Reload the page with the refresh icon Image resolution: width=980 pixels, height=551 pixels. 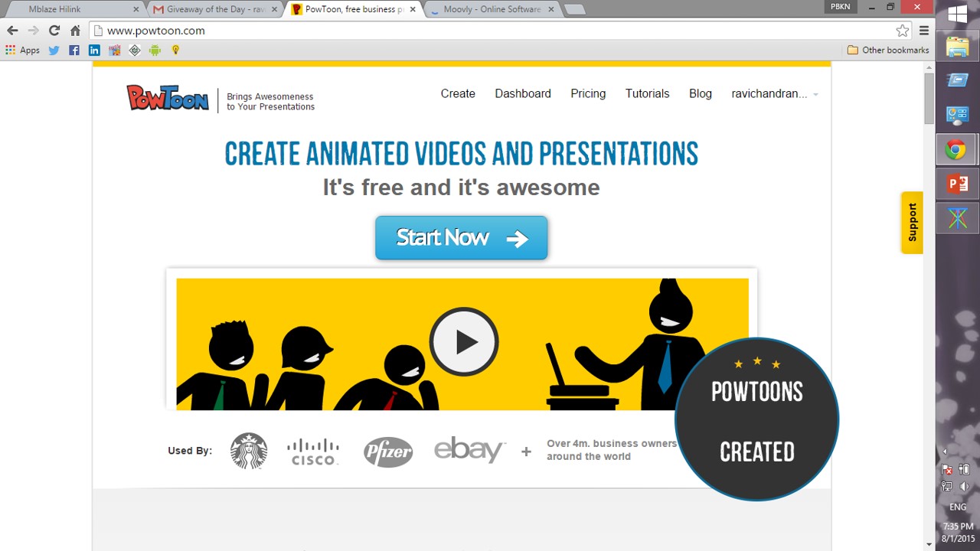(x=54, y=31)
